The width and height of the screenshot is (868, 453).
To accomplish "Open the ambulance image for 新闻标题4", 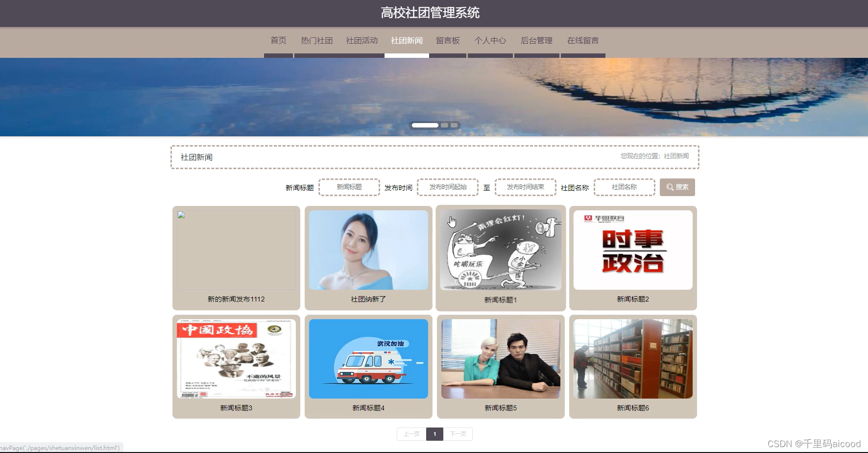I will click(x=368, y=359).
